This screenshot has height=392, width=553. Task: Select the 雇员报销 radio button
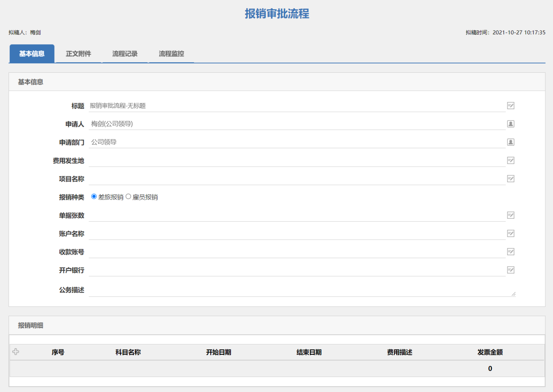pos(128,197)
